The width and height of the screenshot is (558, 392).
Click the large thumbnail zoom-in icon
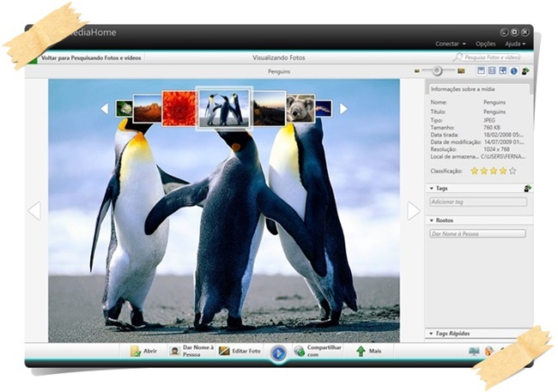[461, 71]
